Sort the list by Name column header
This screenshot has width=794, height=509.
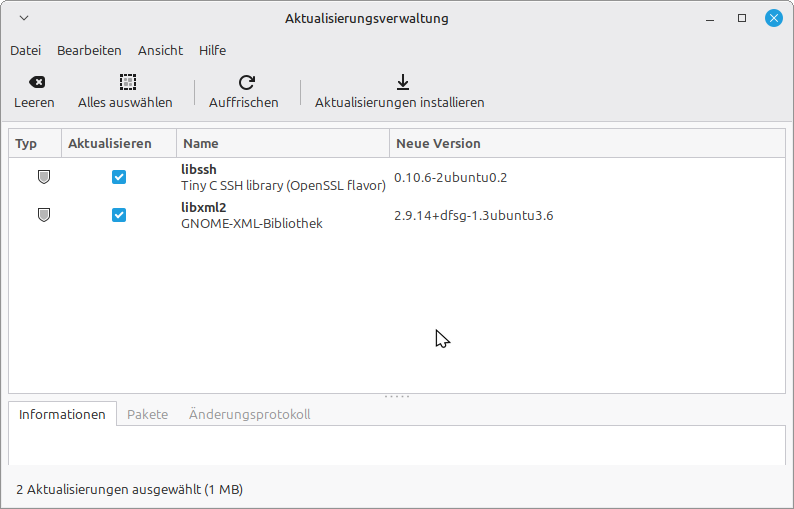[282, 143]
